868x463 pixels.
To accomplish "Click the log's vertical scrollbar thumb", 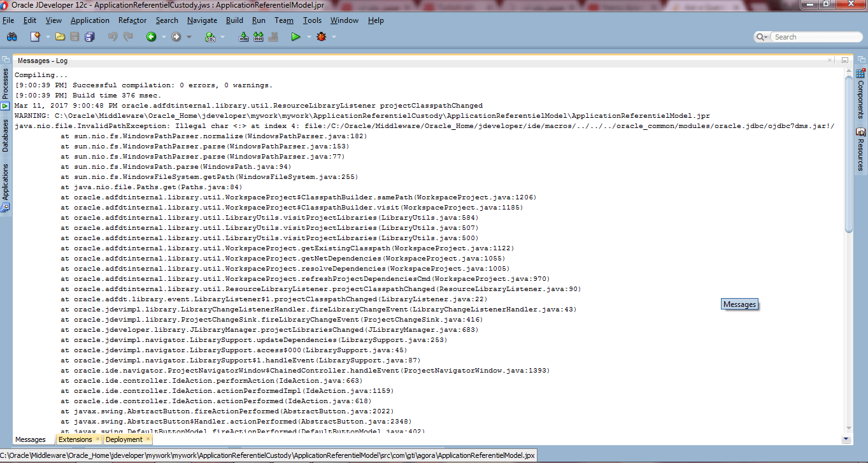I will coord(848,153).
